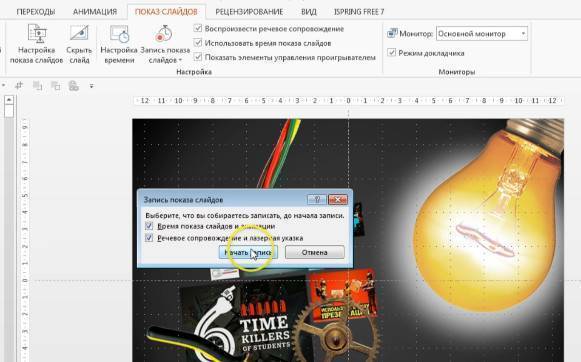The height and width of the screenshot is (362, 581).
Task: Disable Режим докладчика checkbox
Action: point(392,53)
